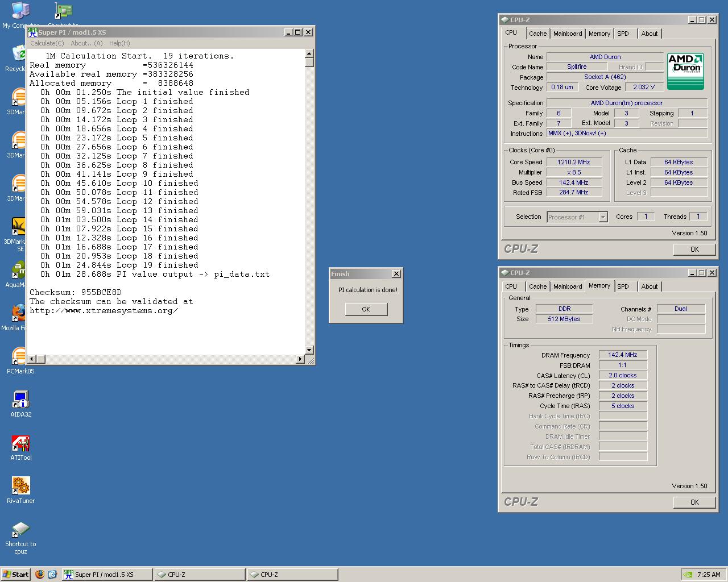Click the PI value output pi_data.txt line

[155, 275]
